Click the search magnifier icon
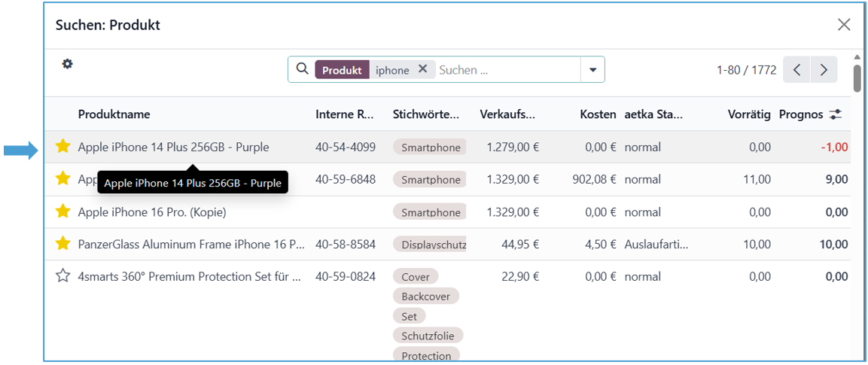Image resolution: width=868 pixels, height=365 pixels. click(302, 69)
